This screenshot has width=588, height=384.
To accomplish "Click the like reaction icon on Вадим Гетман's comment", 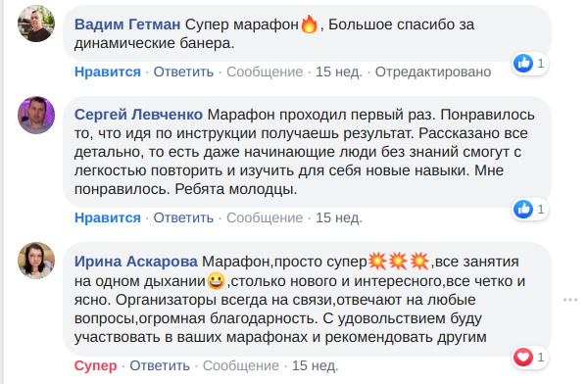I will [x=523, y=63].
